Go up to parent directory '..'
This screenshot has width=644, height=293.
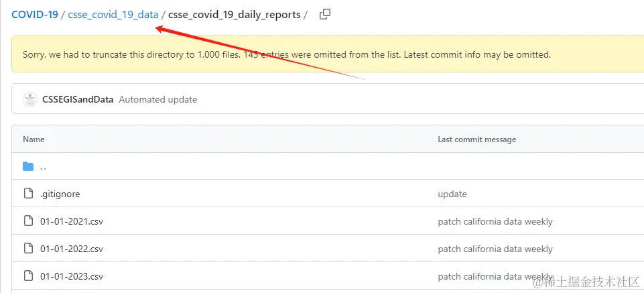pyautogui.click(x=43, y=167)
